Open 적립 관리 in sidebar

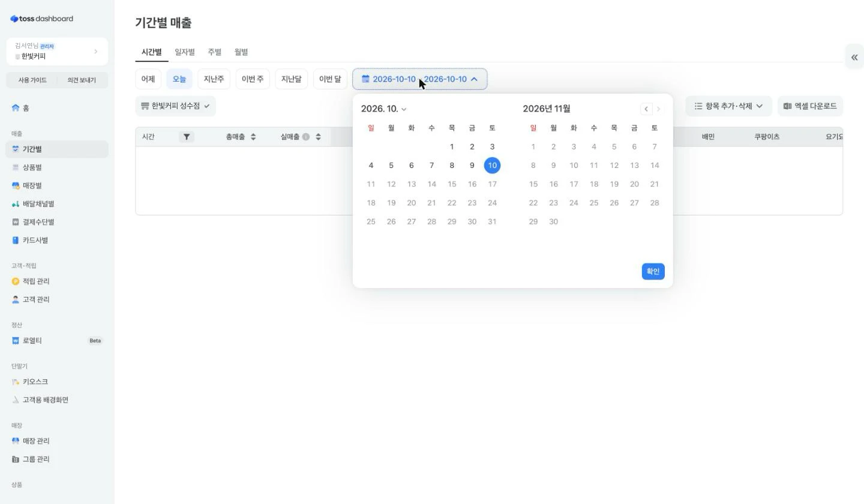57,281
